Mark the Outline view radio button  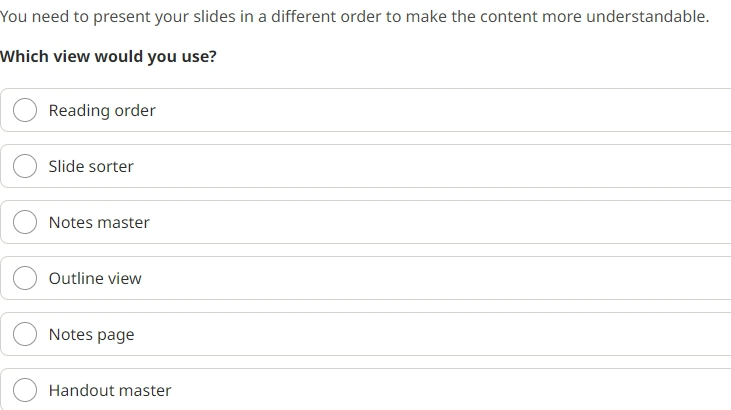tap(25, 278)
